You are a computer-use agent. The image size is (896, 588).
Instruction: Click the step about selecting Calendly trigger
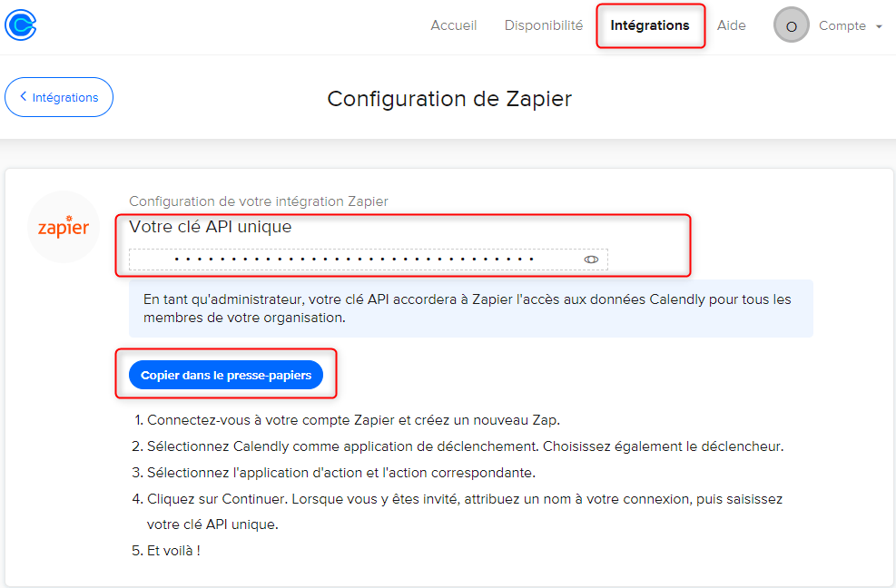pos(465,446)
